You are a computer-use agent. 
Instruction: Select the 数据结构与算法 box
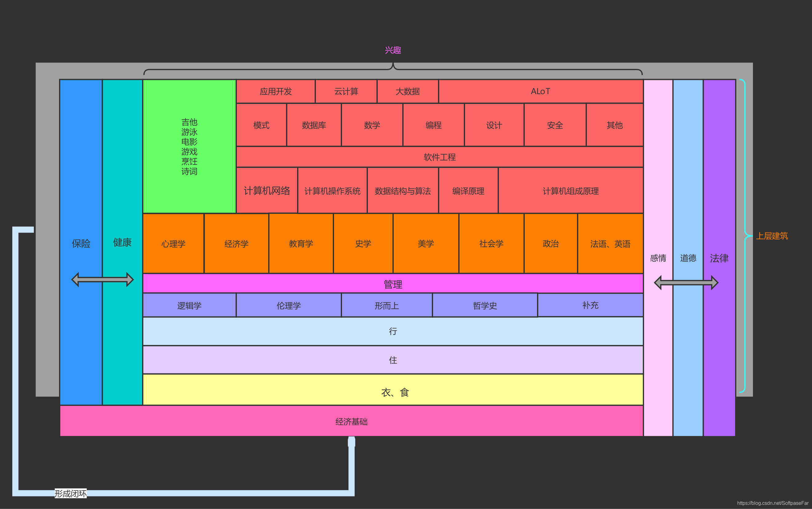tap(403, 191)
